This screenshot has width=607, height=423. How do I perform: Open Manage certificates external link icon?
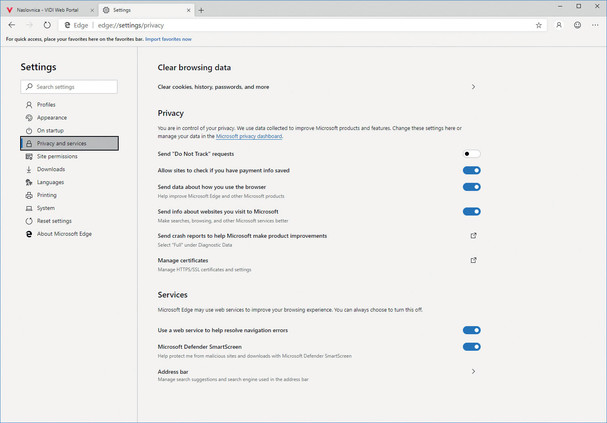pos(473,260)
